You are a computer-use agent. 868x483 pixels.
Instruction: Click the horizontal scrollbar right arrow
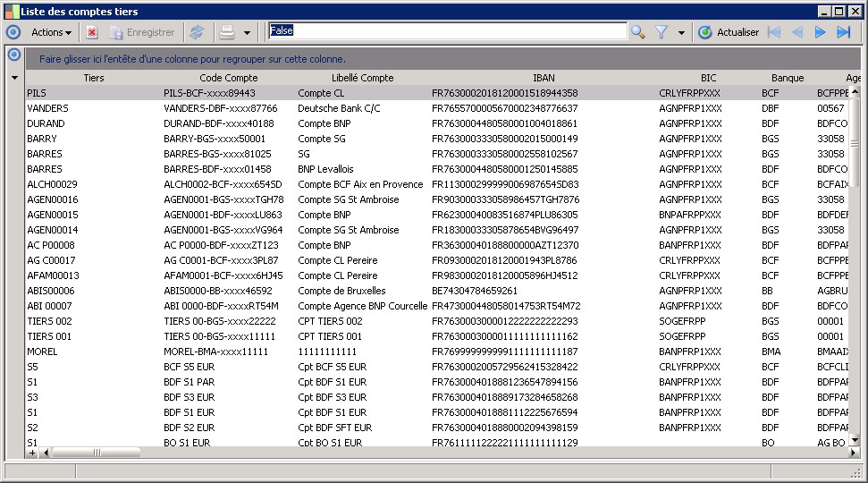(x=853, y=453)
